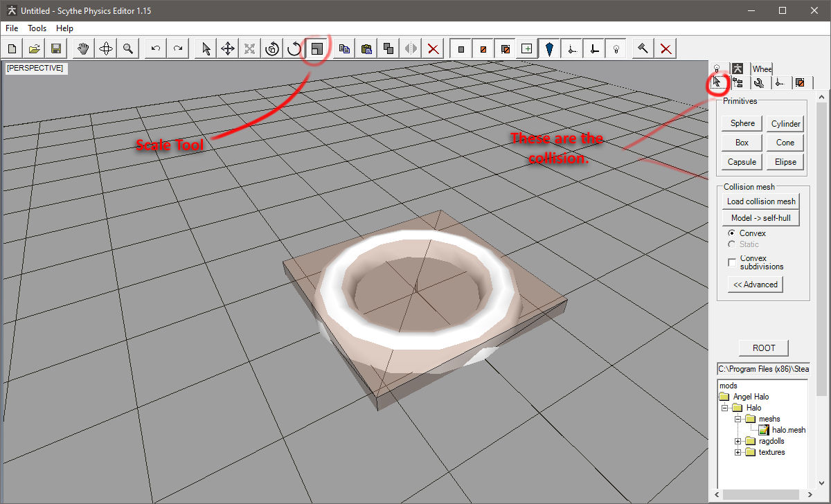
Task: Click the greyed-out diagonal arrows tool
Action: coord(250,48)
